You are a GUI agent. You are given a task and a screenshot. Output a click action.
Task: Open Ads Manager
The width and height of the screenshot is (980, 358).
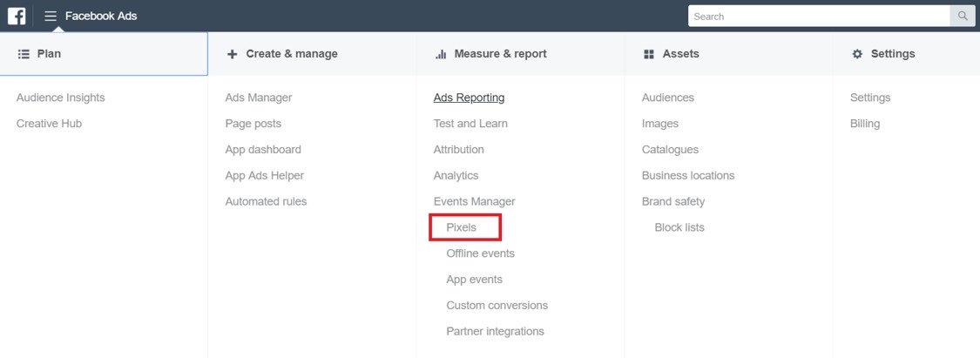pyautogui.click(x=258, y=98)
